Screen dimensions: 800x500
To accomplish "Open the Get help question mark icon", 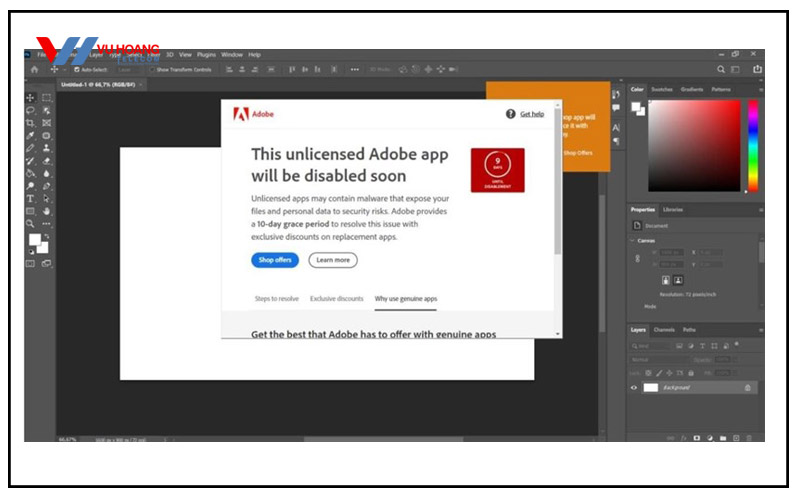I will 510,114.
